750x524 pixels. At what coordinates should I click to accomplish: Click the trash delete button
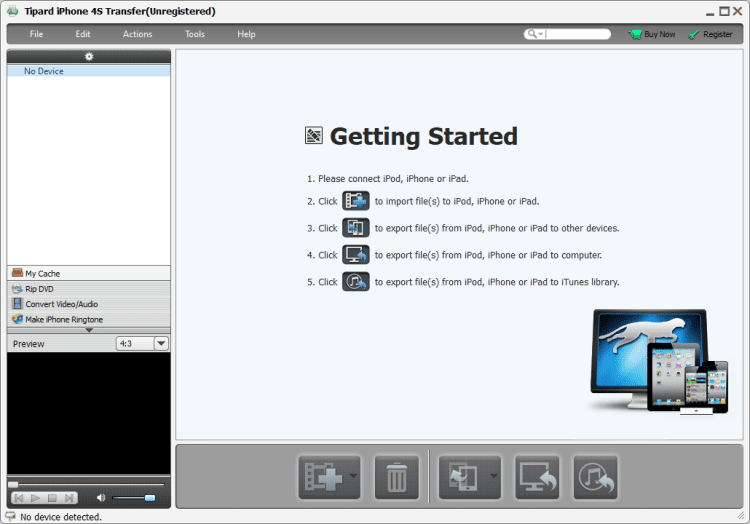pyautogui.click(x=397, y=477)
